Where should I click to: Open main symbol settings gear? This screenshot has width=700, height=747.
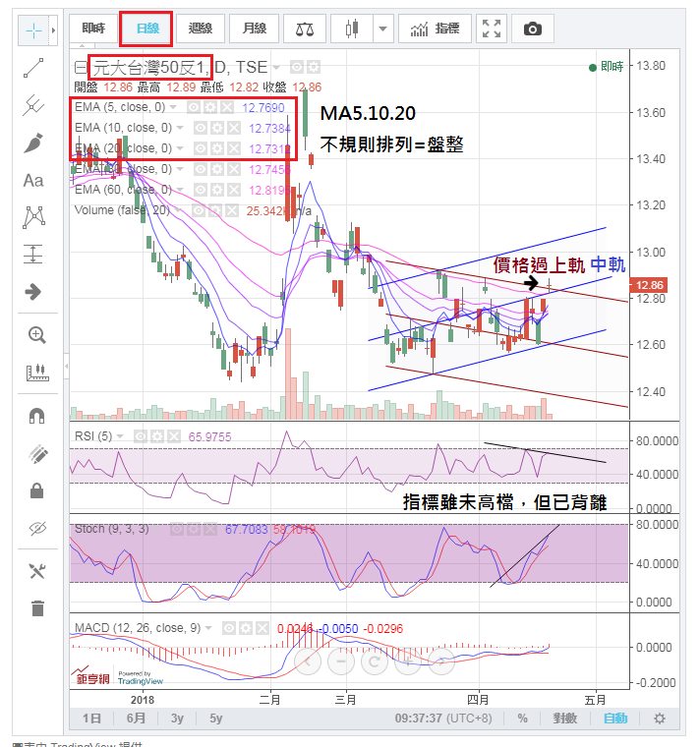pos(314,67)
